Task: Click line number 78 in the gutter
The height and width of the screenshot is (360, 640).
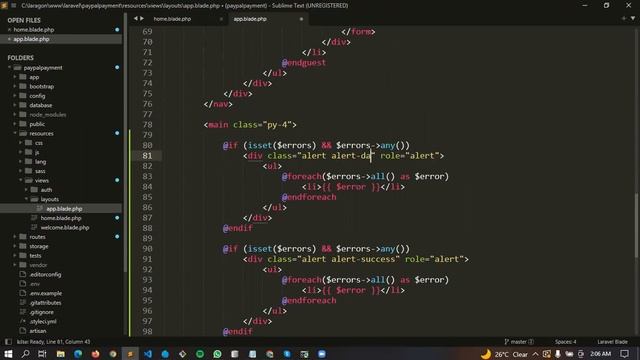Action: (147, 124)
